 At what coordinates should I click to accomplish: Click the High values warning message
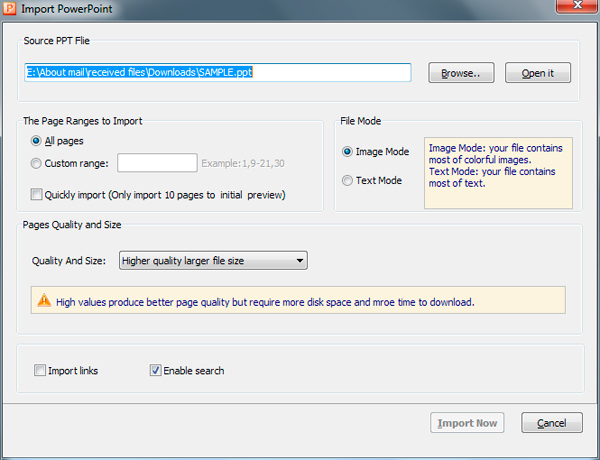(x=265, y=302)
